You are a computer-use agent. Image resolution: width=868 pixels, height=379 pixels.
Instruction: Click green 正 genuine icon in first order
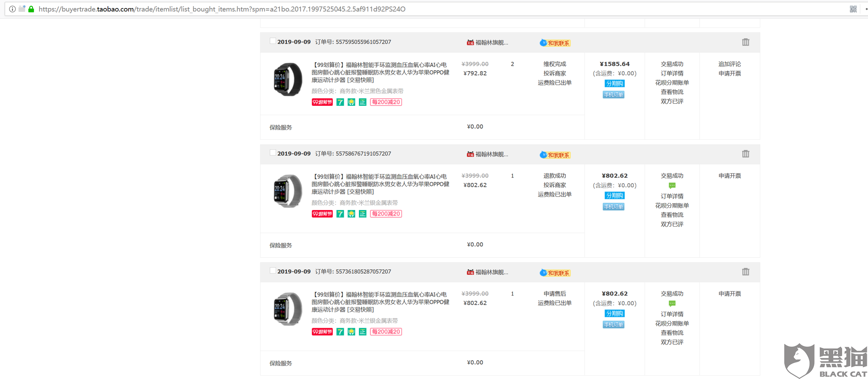362,102
